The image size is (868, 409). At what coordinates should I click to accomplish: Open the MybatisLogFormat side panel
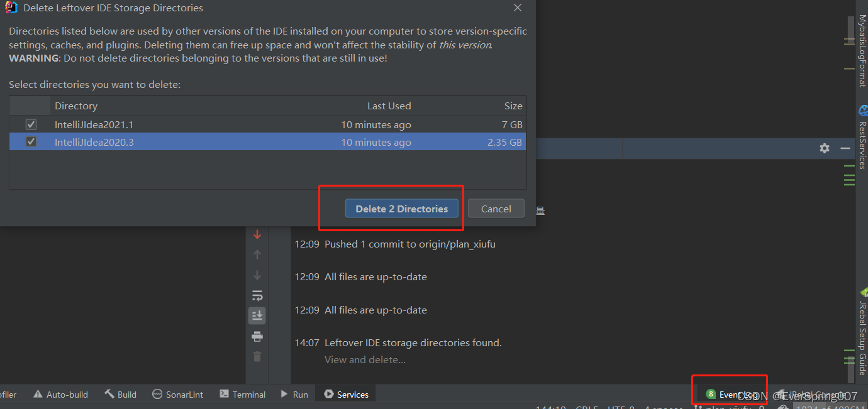862,52
